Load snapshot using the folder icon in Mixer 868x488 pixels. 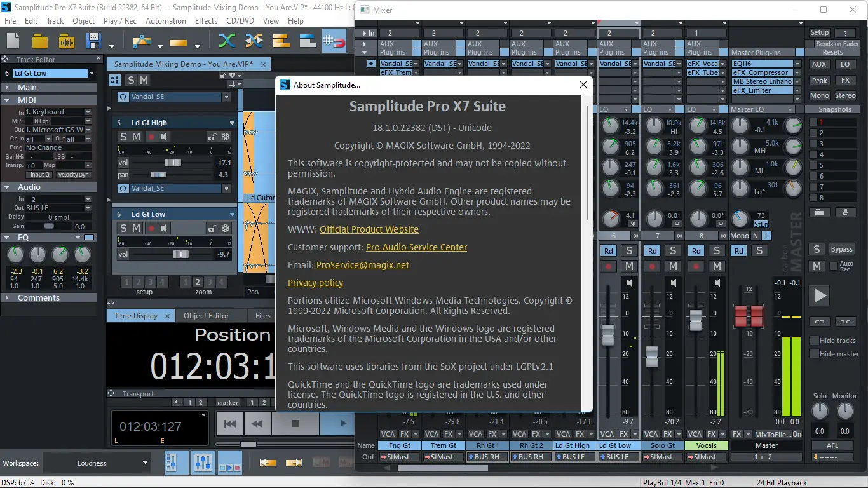(x=820, y=212)
